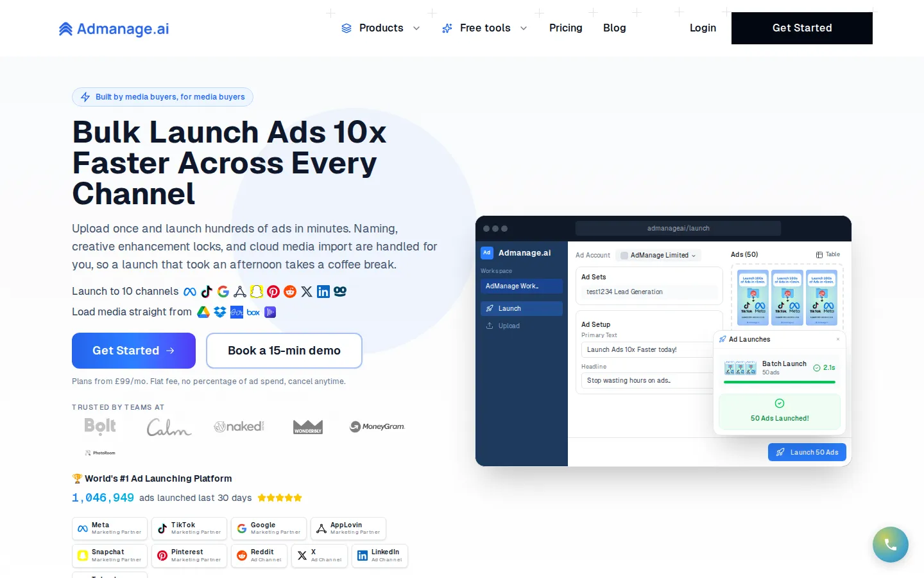Click the Calm company logo
This screenshot has height=578, width=924.
pyautogui.click(x=169, y=427)
